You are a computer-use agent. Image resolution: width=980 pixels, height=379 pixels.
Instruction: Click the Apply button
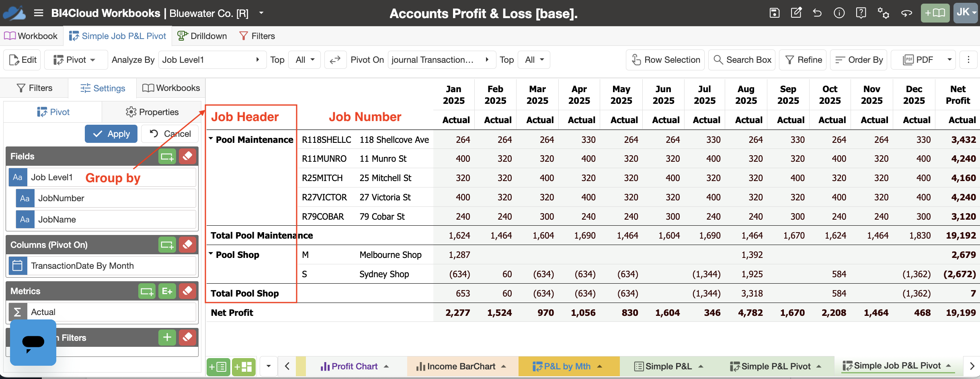(111, 134)
